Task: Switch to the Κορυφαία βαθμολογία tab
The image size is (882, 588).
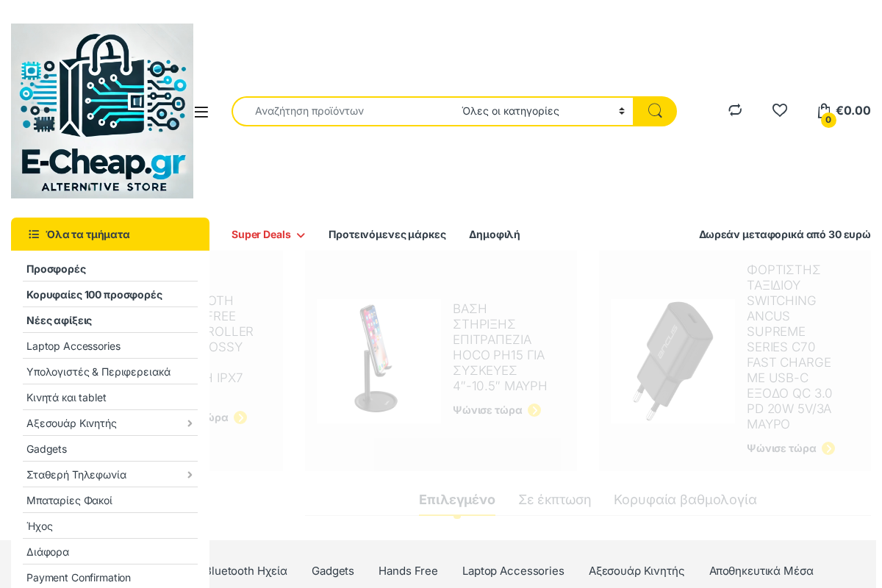Action: point(685,500)
